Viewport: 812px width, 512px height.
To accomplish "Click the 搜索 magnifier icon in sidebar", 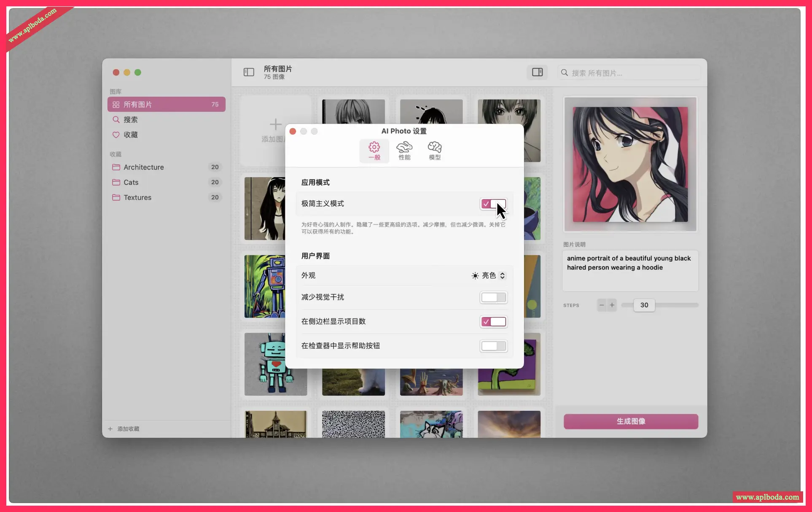I will click(x=116, y=119).
